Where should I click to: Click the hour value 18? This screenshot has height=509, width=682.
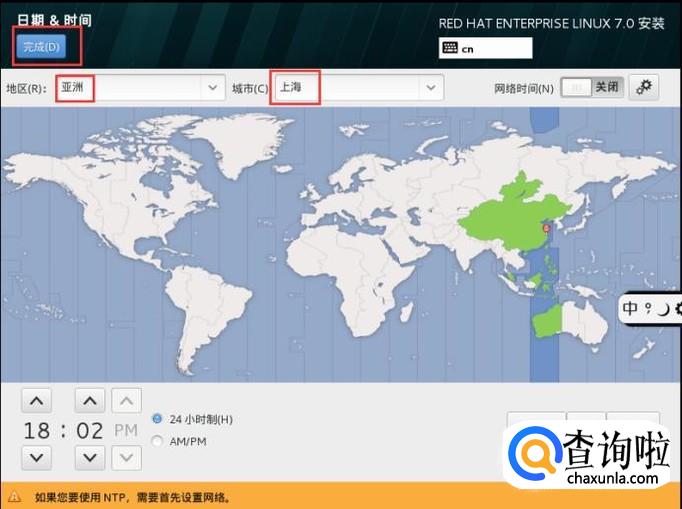[37, 430]
